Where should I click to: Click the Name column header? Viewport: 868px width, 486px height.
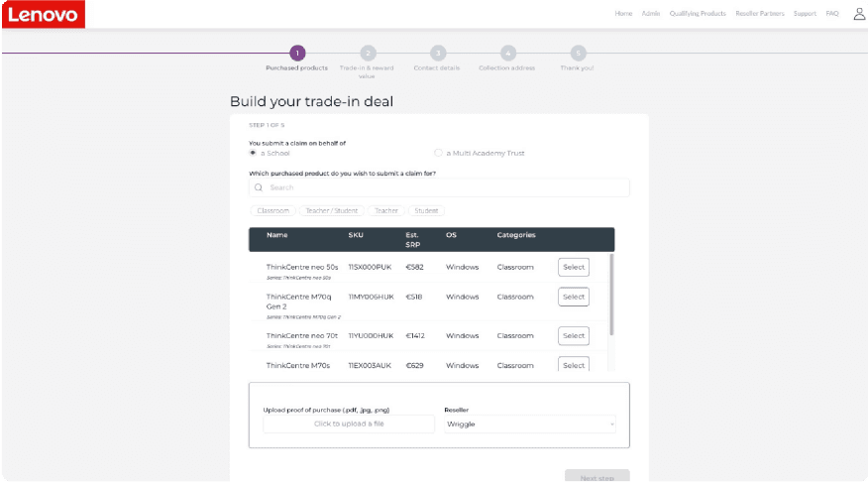tap(276, 235)
